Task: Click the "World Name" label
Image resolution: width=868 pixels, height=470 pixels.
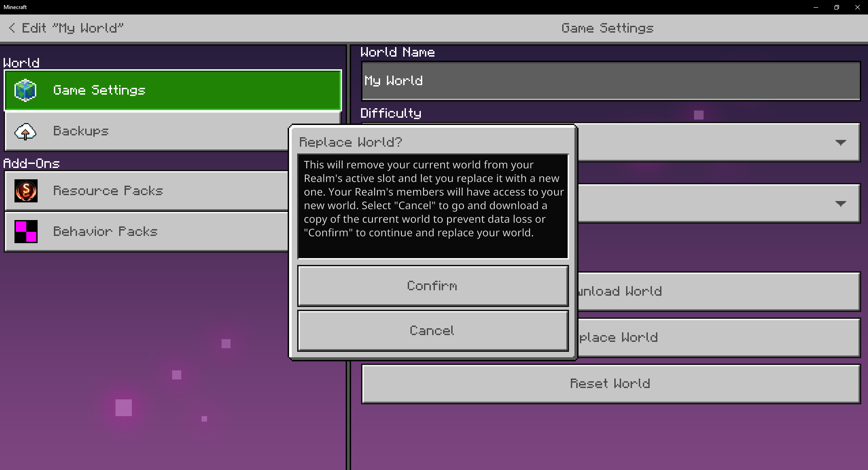Action: pyautogui.click(x=397, y=52)
